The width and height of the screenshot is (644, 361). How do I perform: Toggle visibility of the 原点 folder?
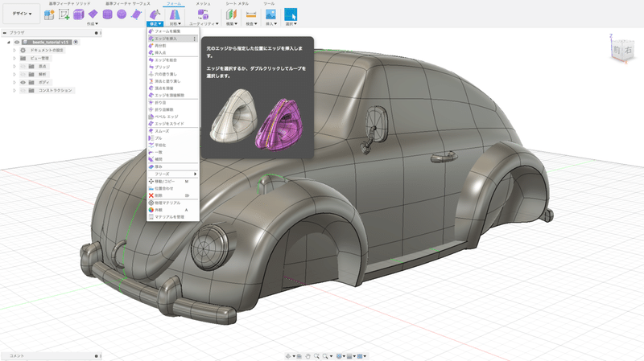(22, 66)
